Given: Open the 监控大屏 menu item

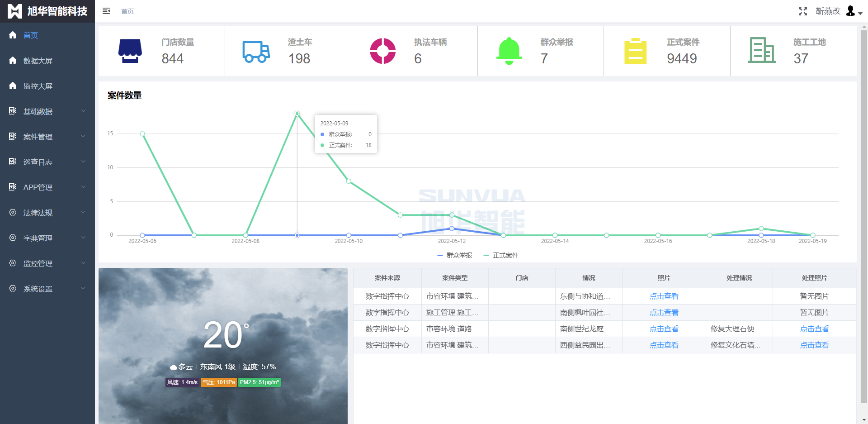Looking at the screenshot, I should point(38,86).
